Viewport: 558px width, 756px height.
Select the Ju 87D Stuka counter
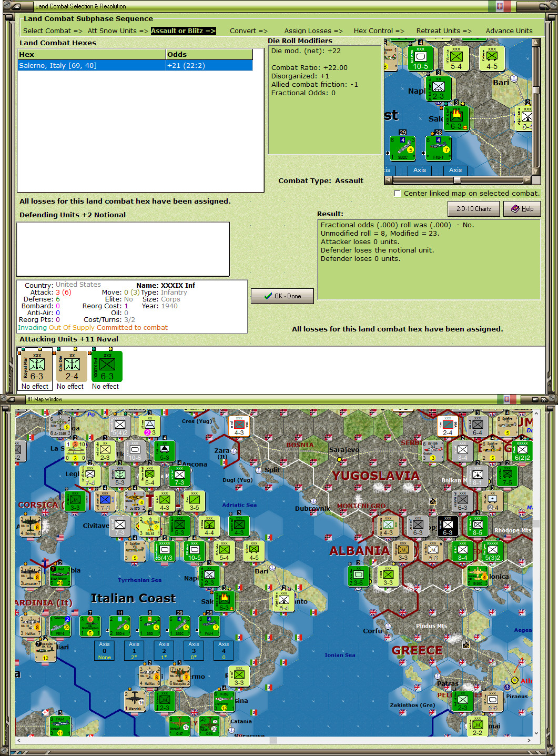[x=135, y=501]
